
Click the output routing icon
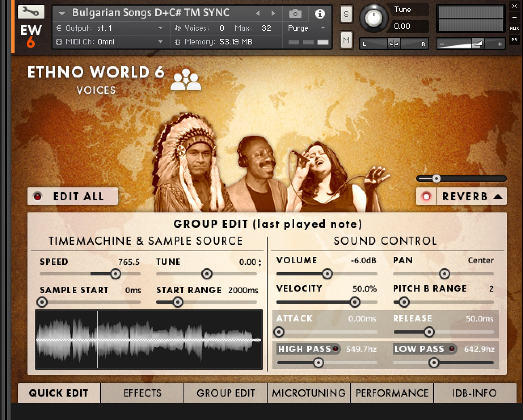pyautogui.click(x=59, y=28)
